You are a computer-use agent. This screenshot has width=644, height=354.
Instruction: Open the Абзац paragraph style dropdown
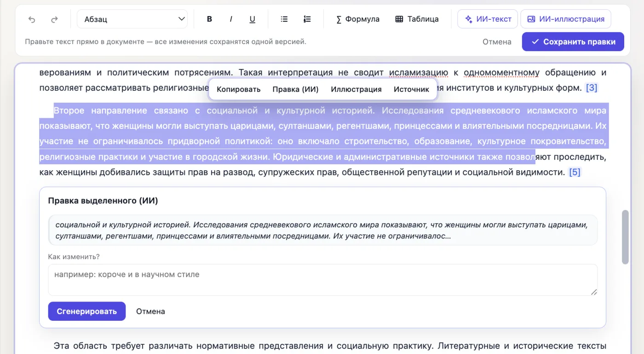coord(132,19)
